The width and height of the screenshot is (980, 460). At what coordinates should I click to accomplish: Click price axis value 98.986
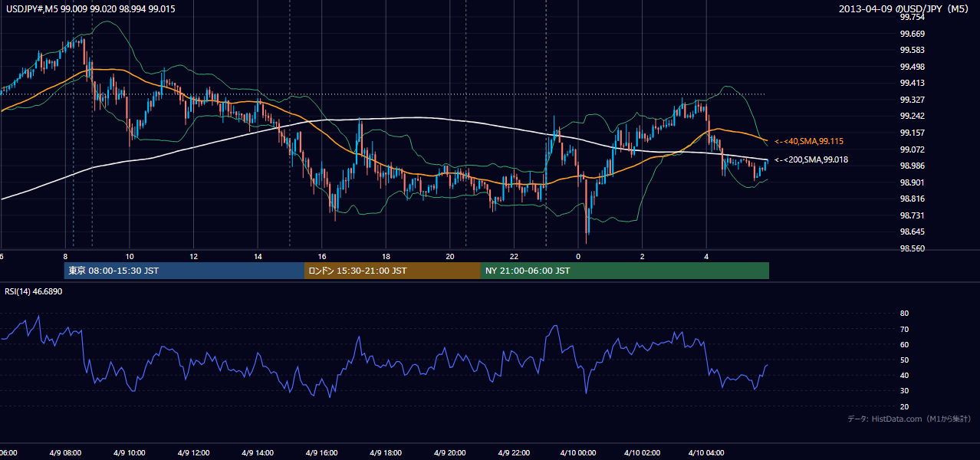pyautogui.click(x=912, y=166)
